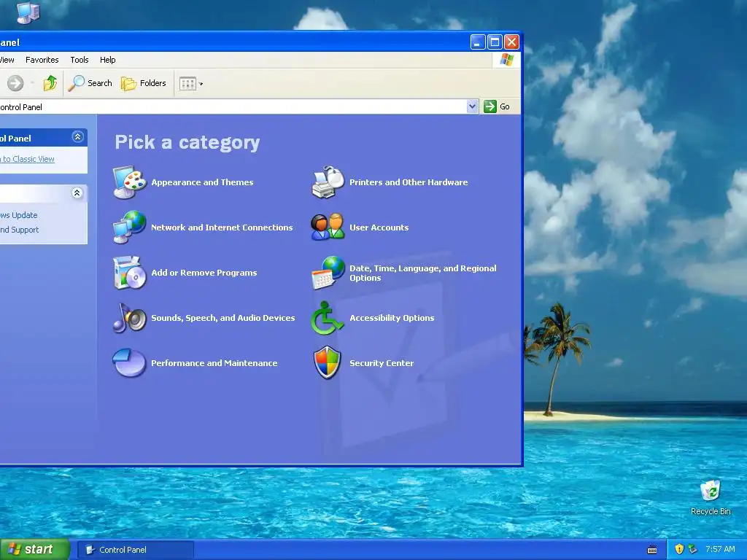Click the Performance and Maintenance pie chart icon

click(x=130, y=363)
